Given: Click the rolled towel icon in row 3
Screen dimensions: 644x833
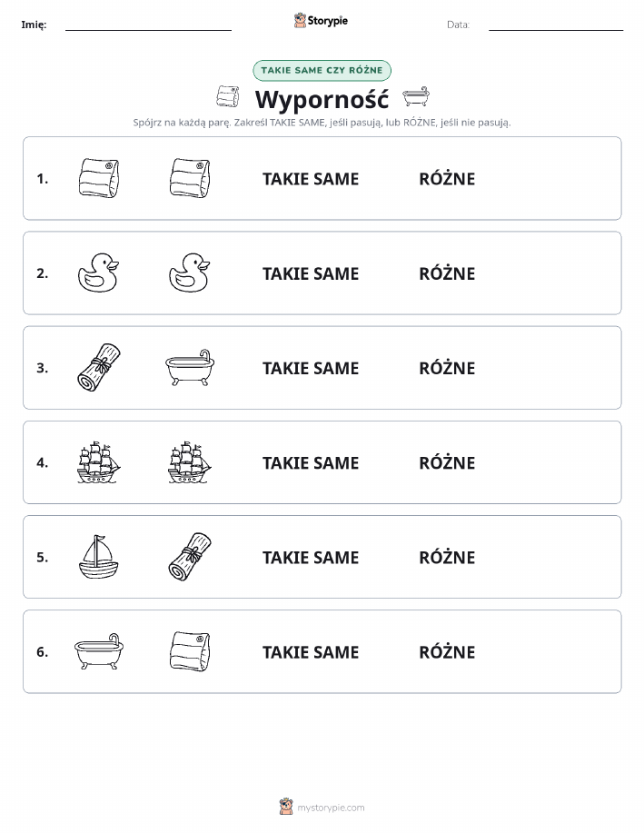Looking at the screenshot, I should tap(99, 367).
